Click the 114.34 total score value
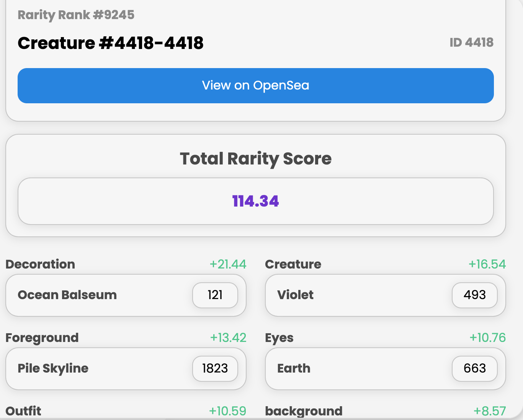Screen dimensions: 523x420 tap(256, 201)
